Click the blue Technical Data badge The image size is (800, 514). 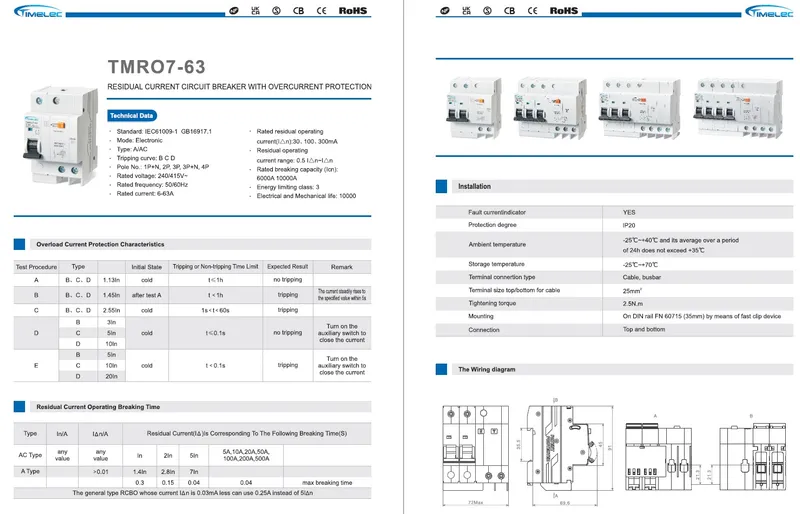132,116
